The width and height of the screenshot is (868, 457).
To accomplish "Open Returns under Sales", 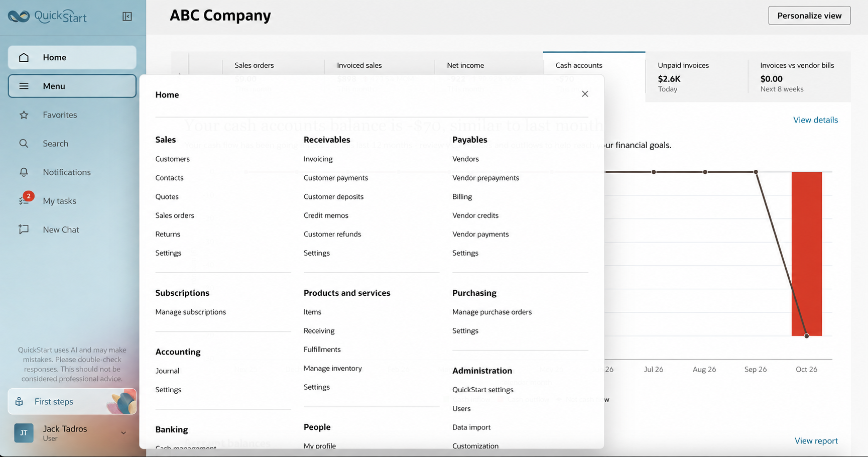I will pyautogui.click(x=168, y=235).
